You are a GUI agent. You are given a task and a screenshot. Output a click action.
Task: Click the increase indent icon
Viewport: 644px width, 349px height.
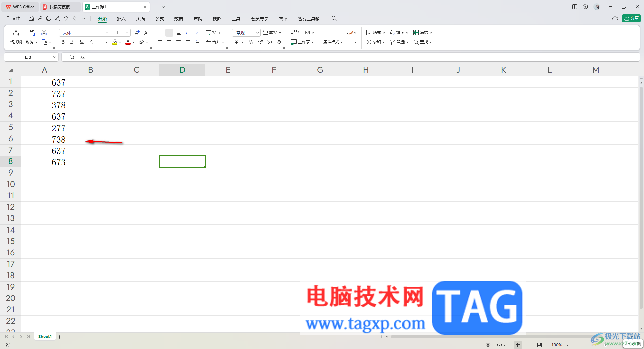(198, 33)
